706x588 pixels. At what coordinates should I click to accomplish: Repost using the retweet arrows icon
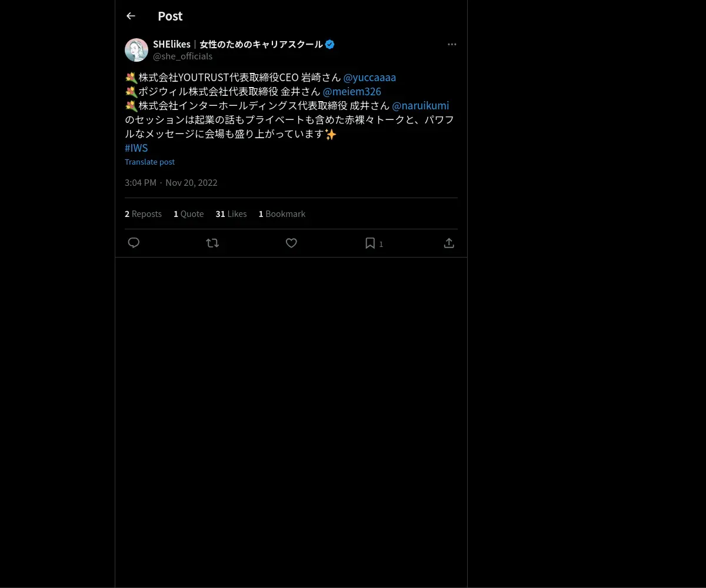tap(212, 243)
